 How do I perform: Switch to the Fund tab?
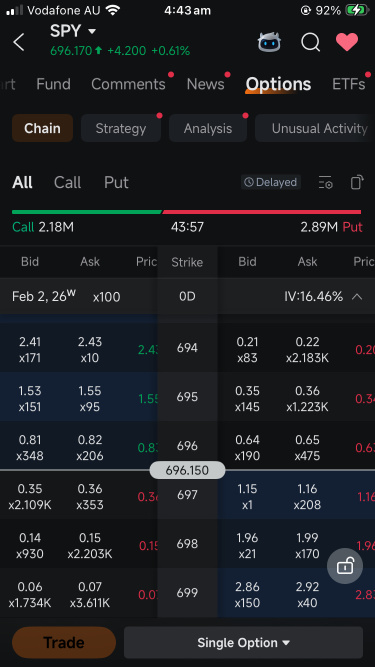pos(53,84)
